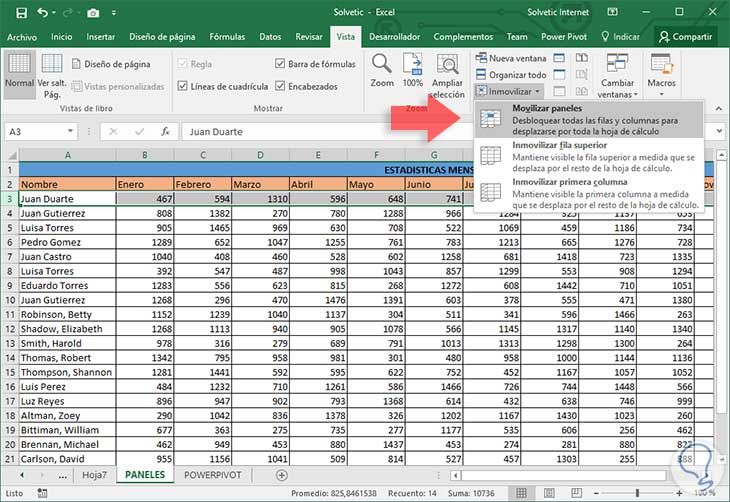Expand the Inmovilizar dropdown

(510, 91)
